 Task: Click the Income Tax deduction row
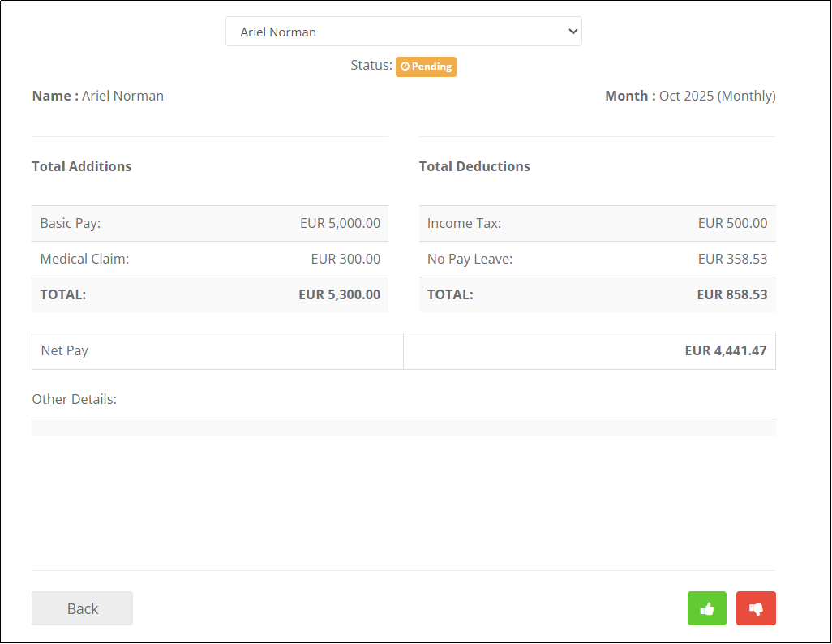598,224
